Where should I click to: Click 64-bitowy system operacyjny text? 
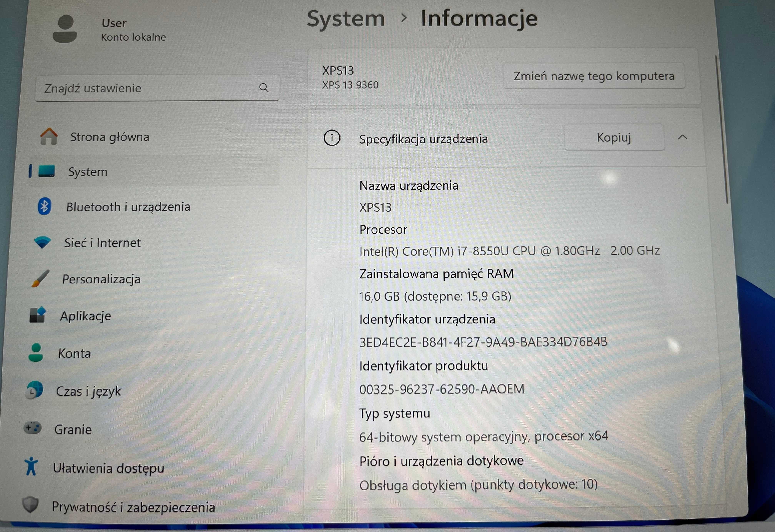(x=483, y=437)
